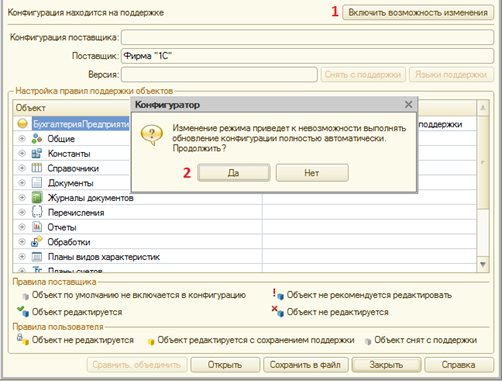The height and width of the screenshot is (381, 502).
Task: Open Справка help button
Action: (459, 365)
